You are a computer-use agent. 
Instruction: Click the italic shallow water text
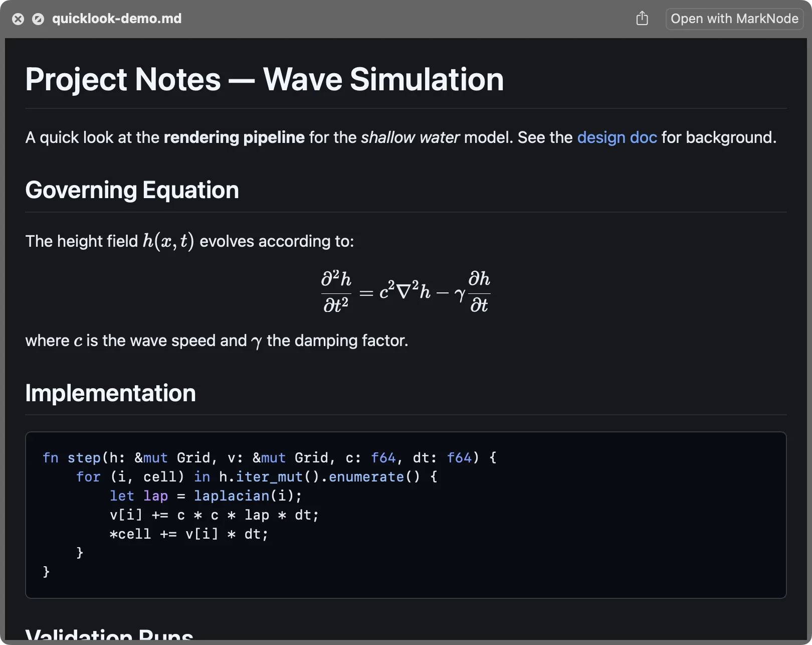410,137
